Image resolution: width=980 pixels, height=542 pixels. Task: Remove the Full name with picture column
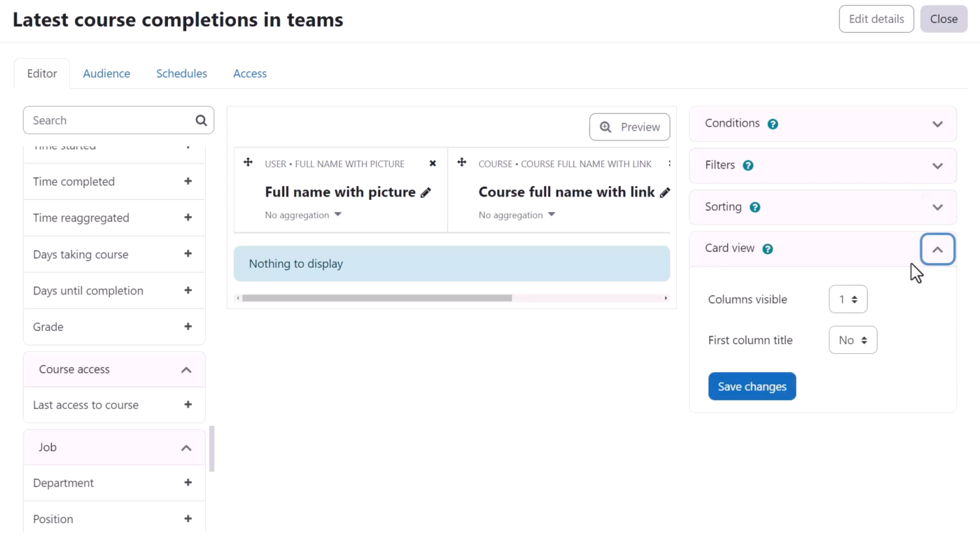pyautogui.click(x=433, y=164)
